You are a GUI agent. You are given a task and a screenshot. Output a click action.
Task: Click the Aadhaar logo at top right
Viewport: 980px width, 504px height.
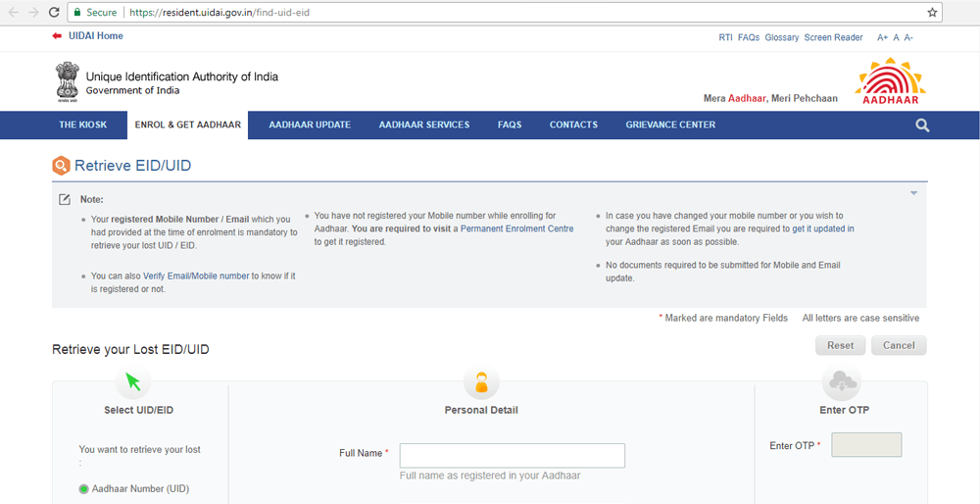click(x=890, y=81)
